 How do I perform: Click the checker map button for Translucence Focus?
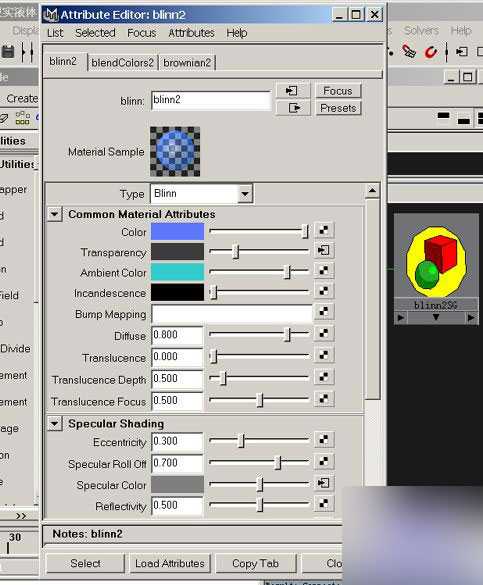pyautogui.click(x=323, y=399)
